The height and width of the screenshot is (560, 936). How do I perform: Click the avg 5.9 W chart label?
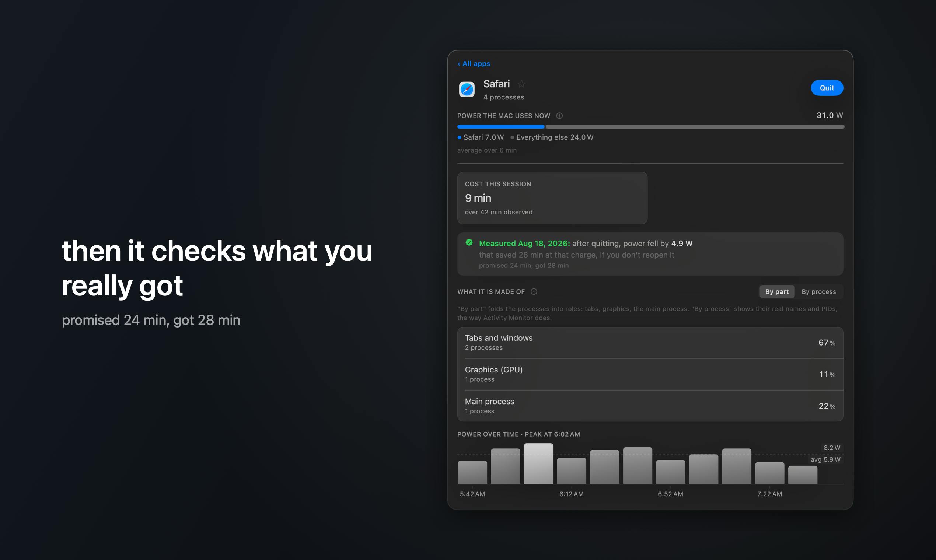[825, 459]
